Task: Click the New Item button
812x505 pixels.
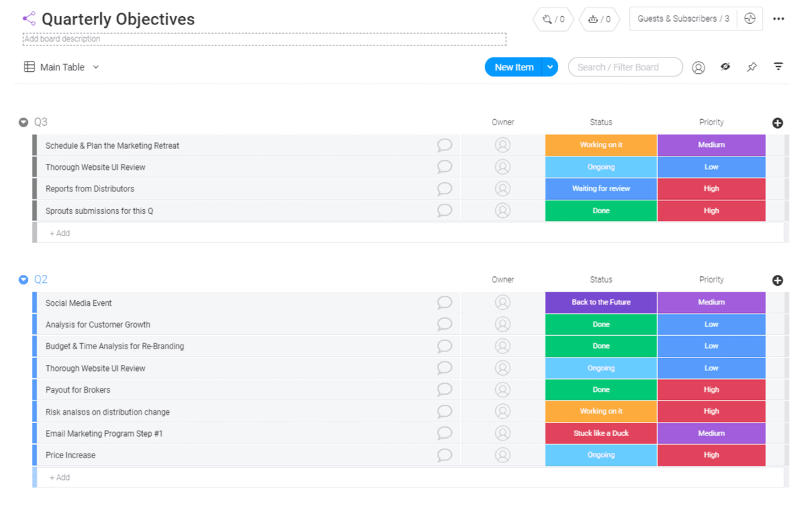Action: (x=514, y=67)
